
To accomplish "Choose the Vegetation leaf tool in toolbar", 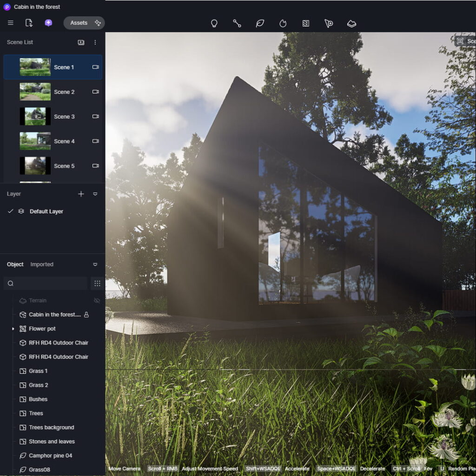I will (x=260, y=23).
